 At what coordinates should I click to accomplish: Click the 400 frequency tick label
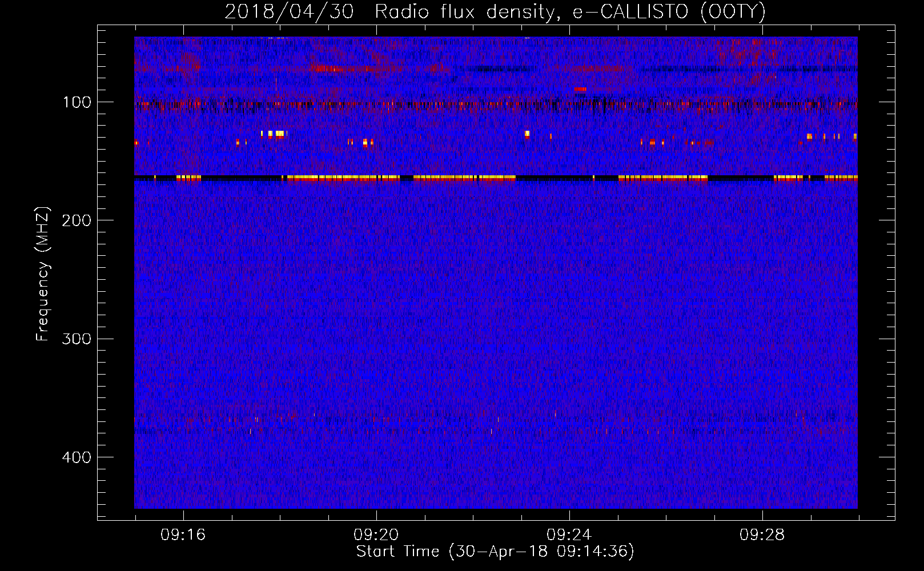[77, 457]
